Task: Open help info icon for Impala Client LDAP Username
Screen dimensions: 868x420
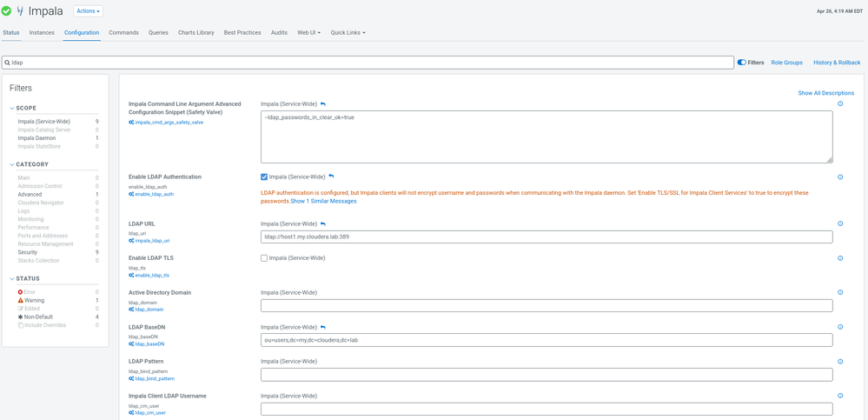Action: click(840, 396)
